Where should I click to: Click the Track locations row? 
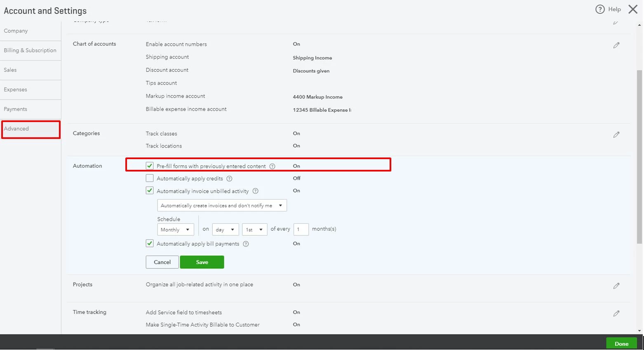click(223, 146)
